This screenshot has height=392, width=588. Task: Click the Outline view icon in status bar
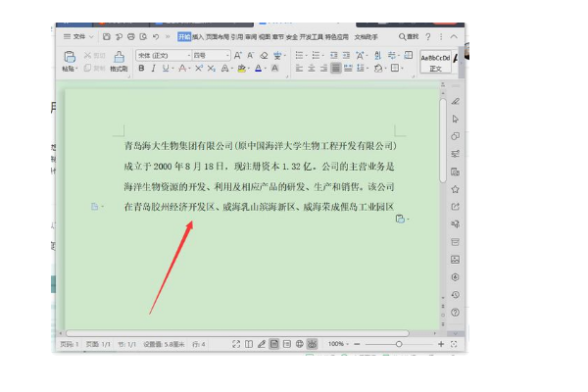pos(287,344)
